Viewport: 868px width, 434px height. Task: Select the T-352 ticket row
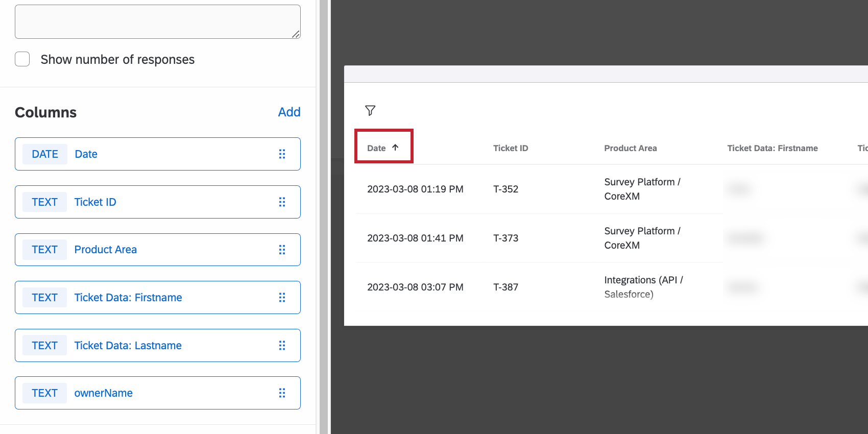[x=505, y=189]
